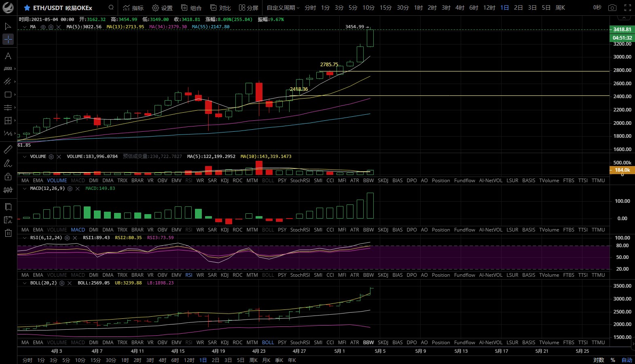Select KDJ in the MACD panel tabs
This screenshot has width=635, height=364.
click(224, 230)
